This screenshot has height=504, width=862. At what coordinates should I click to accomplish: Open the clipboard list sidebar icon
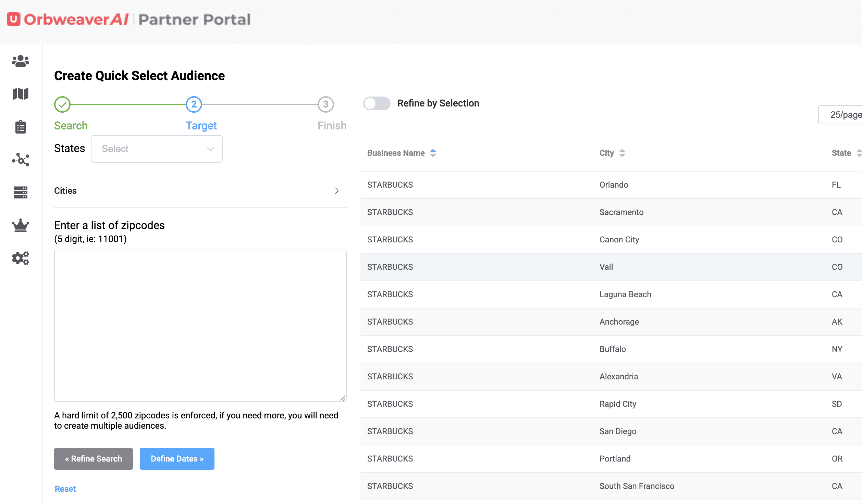coord(21,127)
